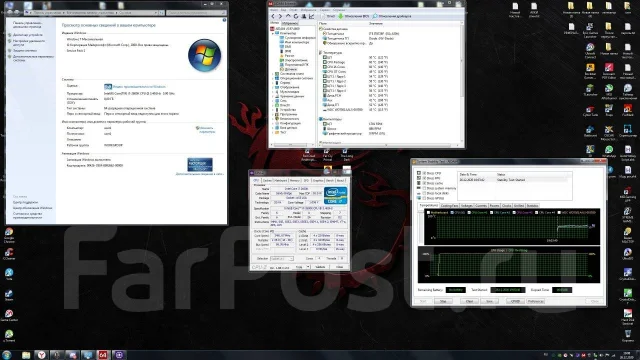
Task: Click the Windows Start button
Action: [7, 355]
